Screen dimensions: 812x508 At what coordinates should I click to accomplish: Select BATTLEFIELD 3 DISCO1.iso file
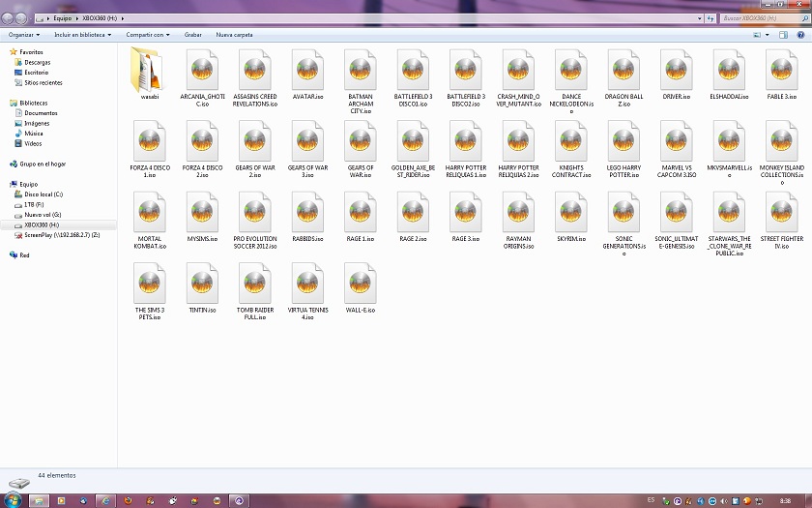(x=413, y=77)
